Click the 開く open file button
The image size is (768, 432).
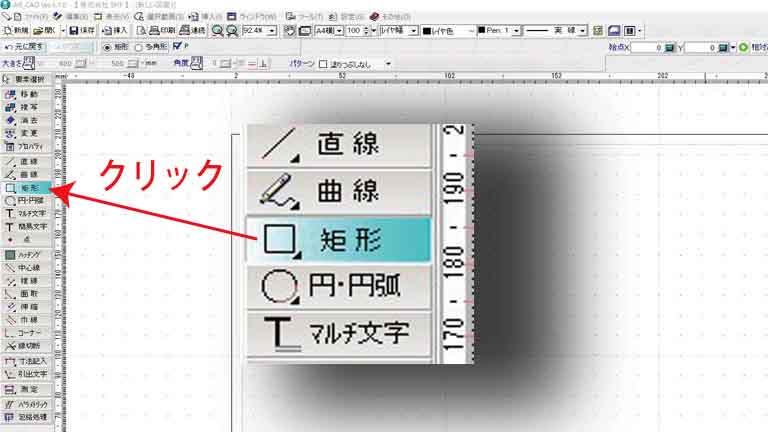click(45, 30)
